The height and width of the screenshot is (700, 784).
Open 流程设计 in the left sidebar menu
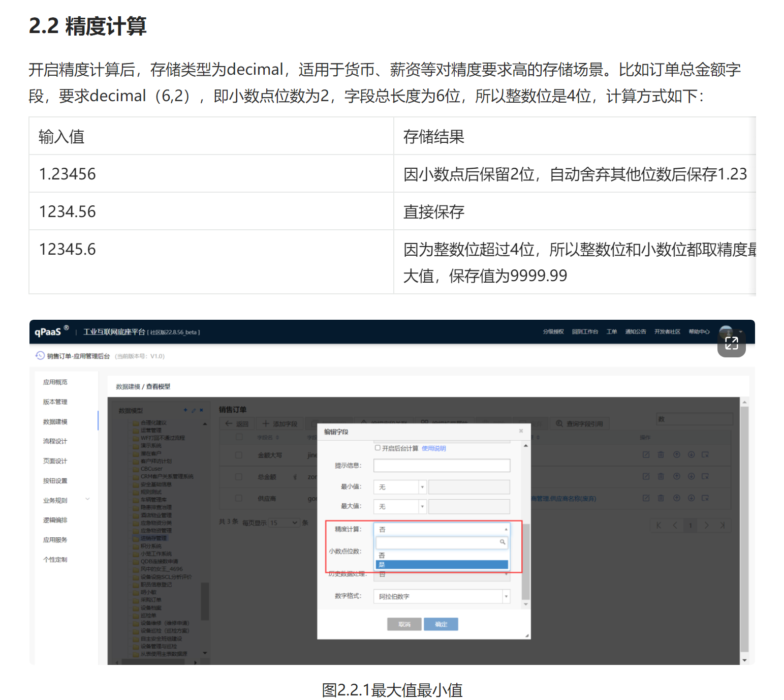click(x=55, y=441)
